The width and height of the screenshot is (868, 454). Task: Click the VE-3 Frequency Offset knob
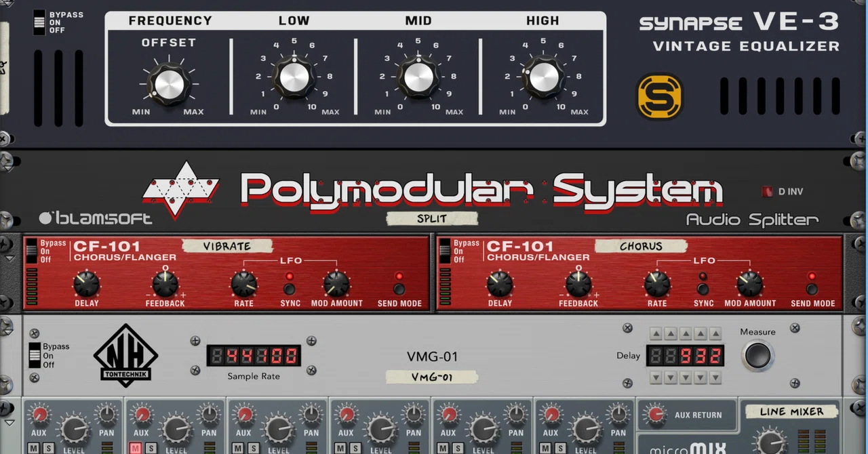click(x=169, y=84)
